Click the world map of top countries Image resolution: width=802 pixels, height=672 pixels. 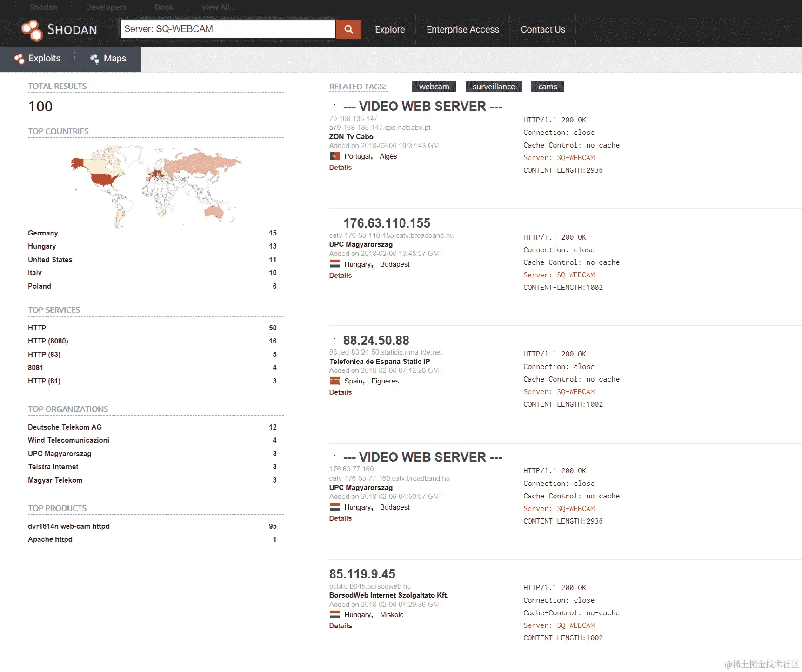(x=156, y=187)
